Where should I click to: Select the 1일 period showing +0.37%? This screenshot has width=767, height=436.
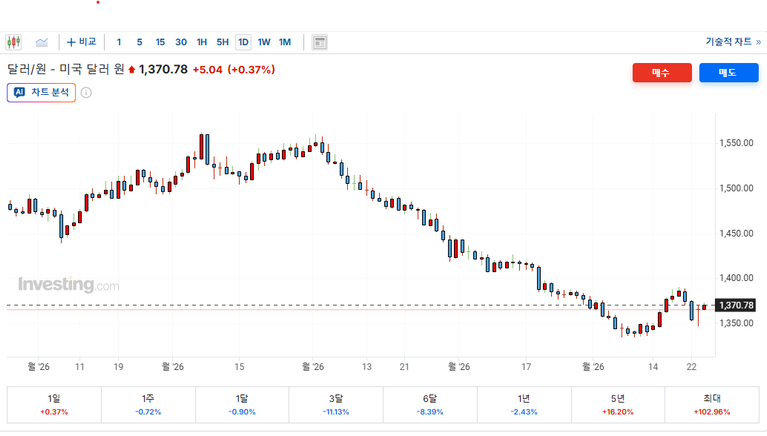coord(54,405)
